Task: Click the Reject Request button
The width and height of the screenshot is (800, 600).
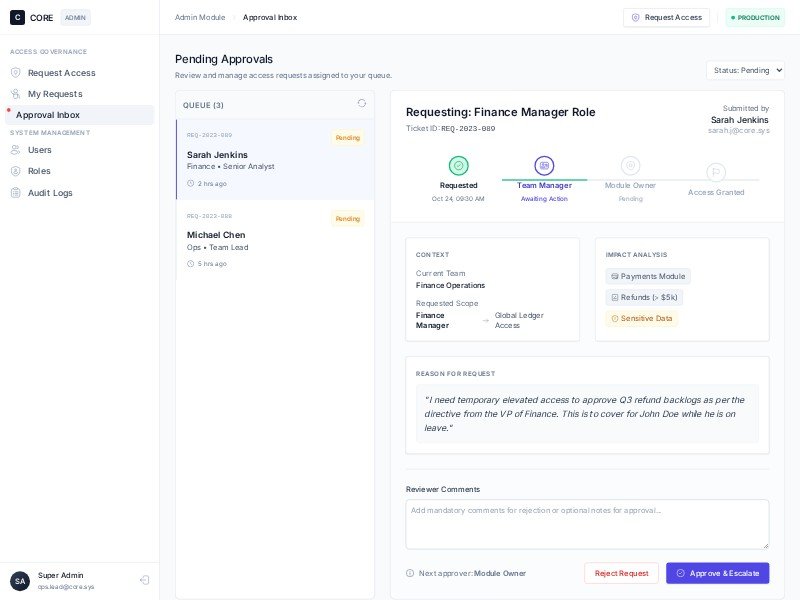Action: pyautogui.click(x=621, y=573)
